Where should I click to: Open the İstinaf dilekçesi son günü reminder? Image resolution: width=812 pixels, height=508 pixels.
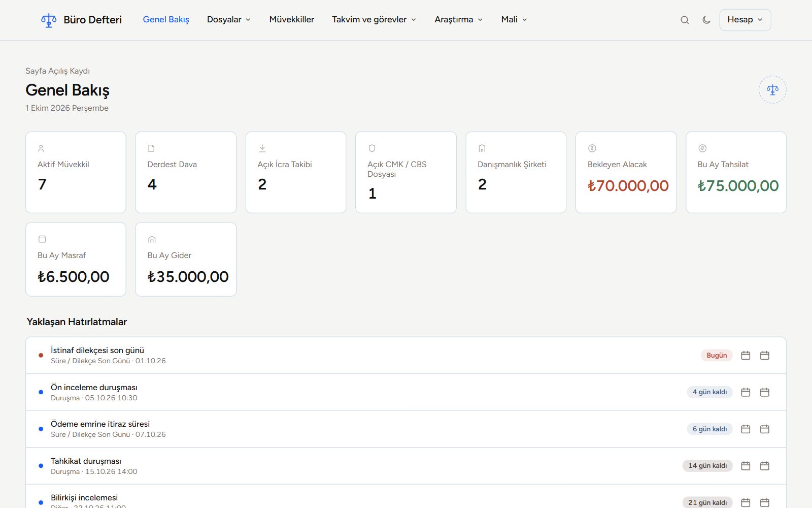[x=406, y=356]
